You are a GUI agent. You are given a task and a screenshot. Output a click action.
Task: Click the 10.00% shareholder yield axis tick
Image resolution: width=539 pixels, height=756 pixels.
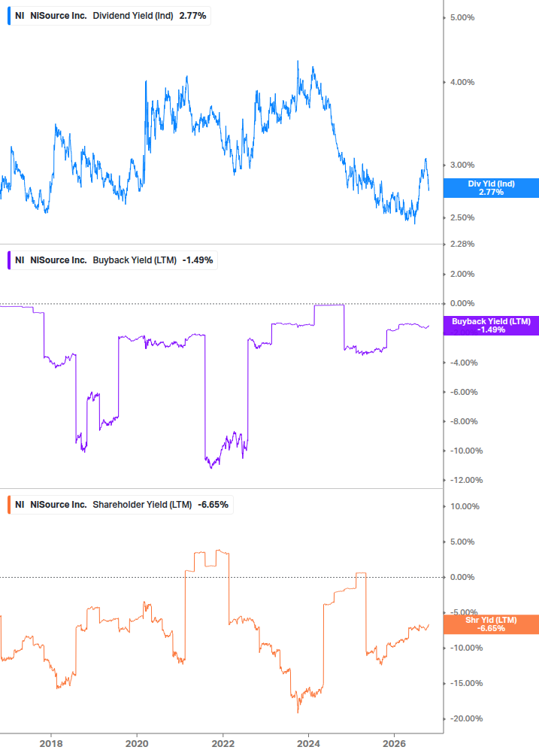(465, 507)
